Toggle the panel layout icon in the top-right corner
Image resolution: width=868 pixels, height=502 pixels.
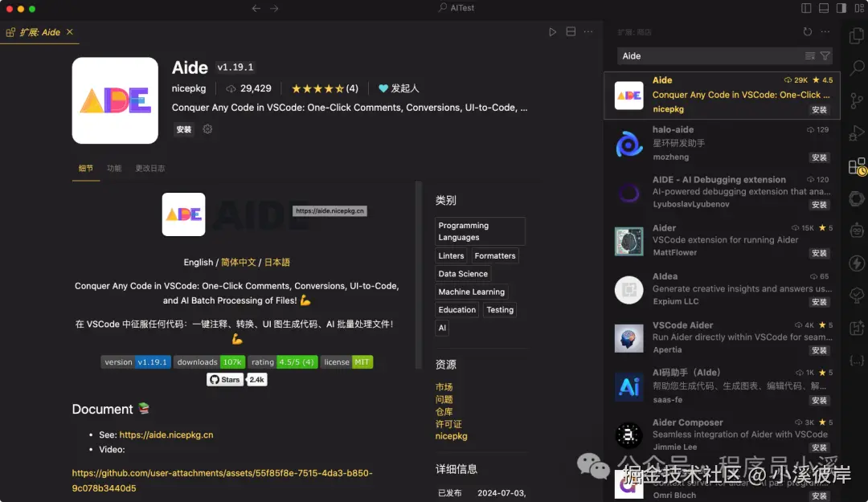click(825, 7)
